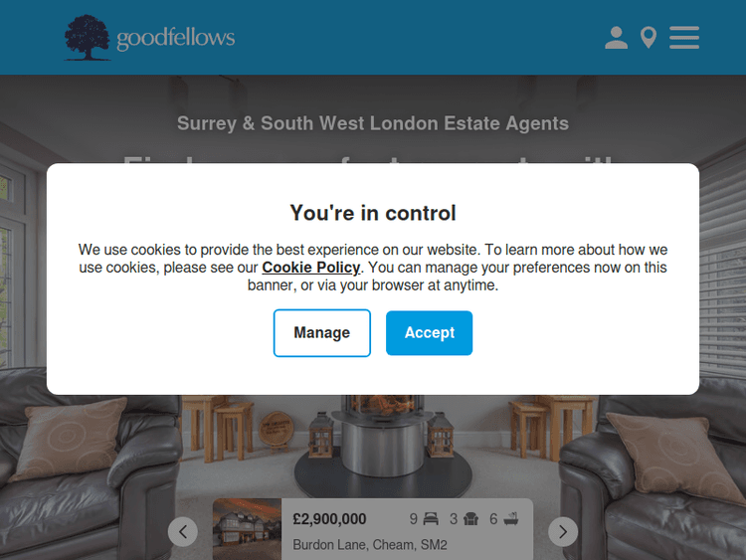Screen dimensions: 746x560
Task: Click the bedrooms bed icon
Action: [x=431, y=518]
